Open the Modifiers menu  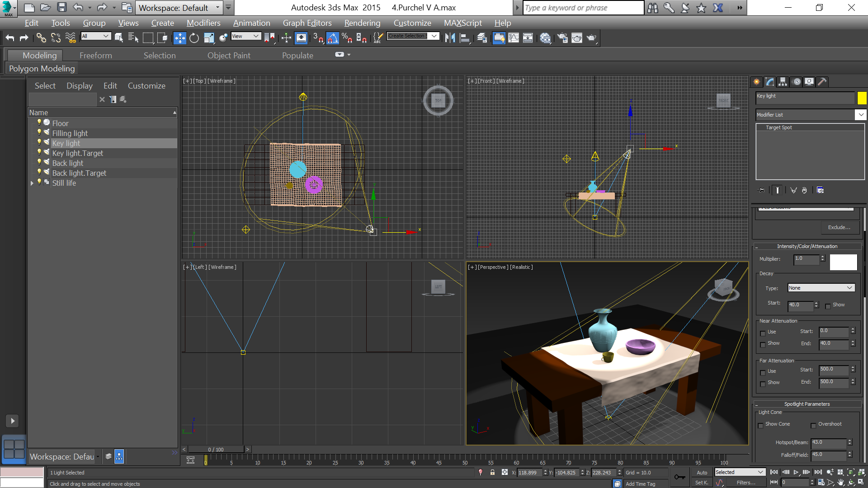click(x=203, y=23)
